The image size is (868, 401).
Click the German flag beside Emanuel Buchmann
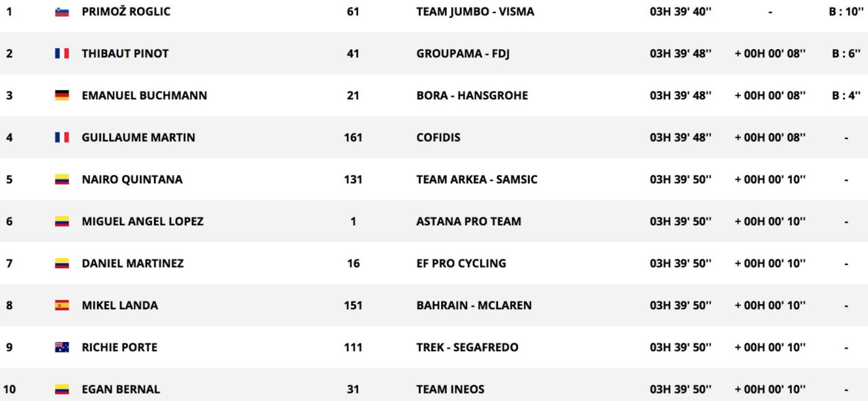pyautogui.click(x=61, y=96)
